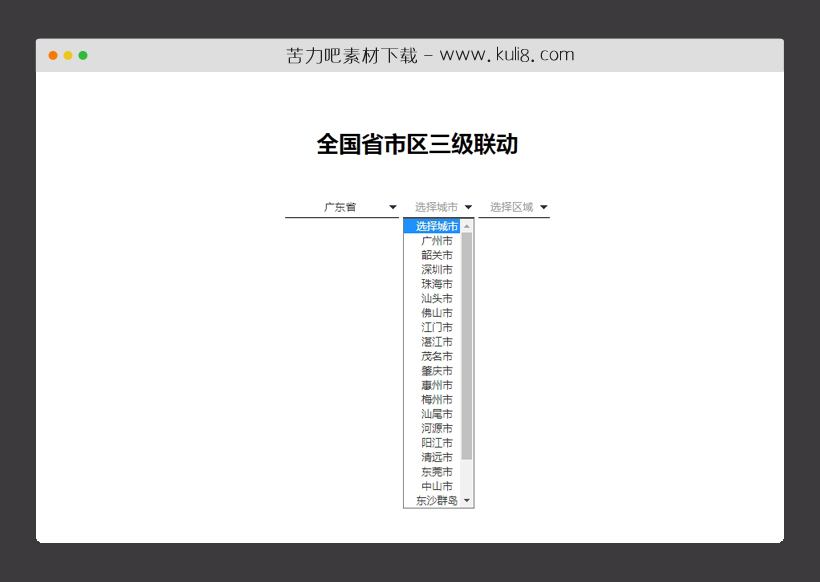Screen dimensions: 820x582
Task: Select the highlighted 选择城市 placeholder entry
Action: [x=435, y=226]
